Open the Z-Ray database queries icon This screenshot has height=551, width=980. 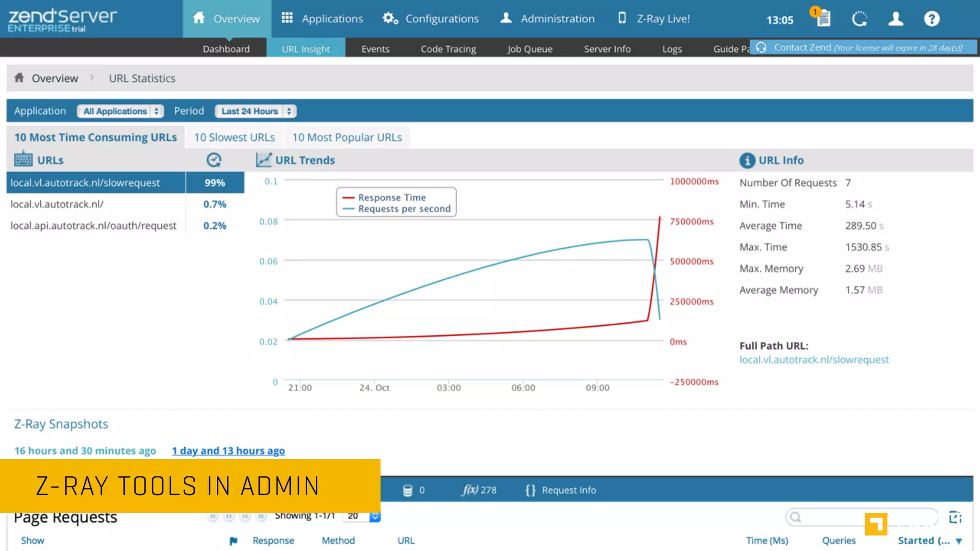pyautogui.click(x=408, y=490)
